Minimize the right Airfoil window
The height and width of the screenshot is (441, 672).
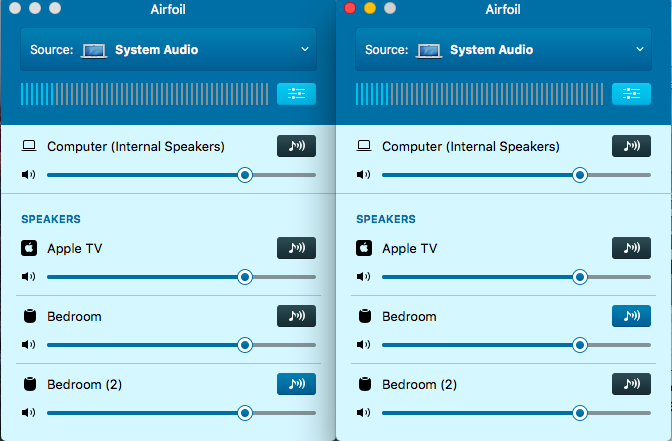click(x=370, y=8)
